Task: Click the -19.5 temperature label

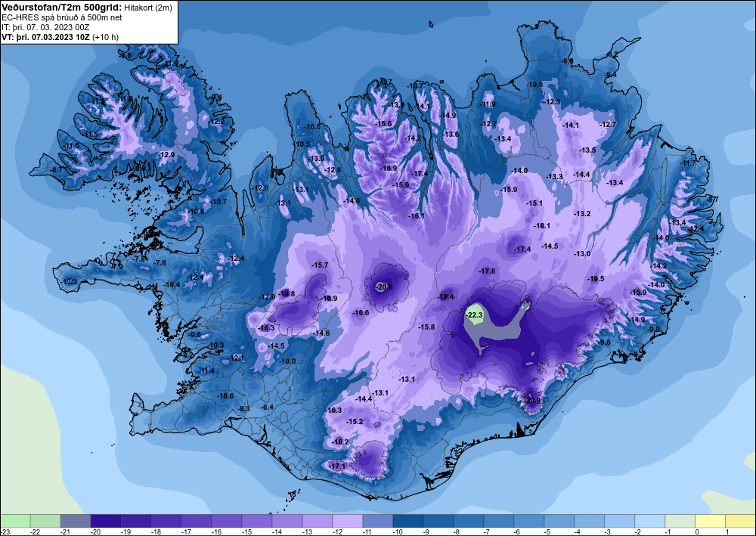Action: [x=596, y=279]
